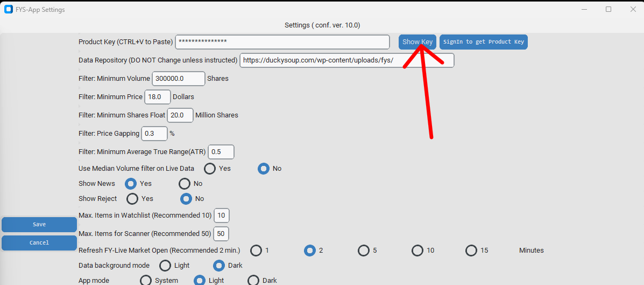Click the Price Gapping percent field
This screenshot has width=644, height=285.
[x=154, y=134]
